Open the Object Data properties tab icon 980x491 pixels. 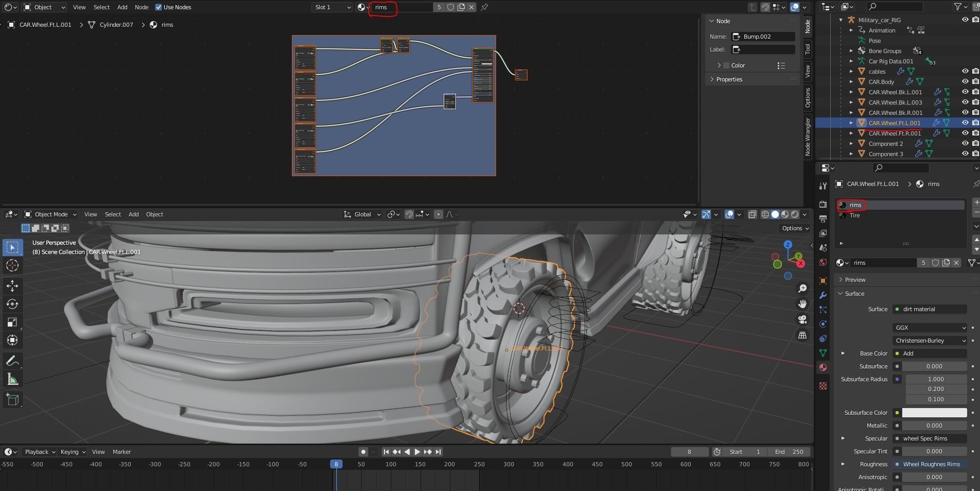[x=823, y=353]
